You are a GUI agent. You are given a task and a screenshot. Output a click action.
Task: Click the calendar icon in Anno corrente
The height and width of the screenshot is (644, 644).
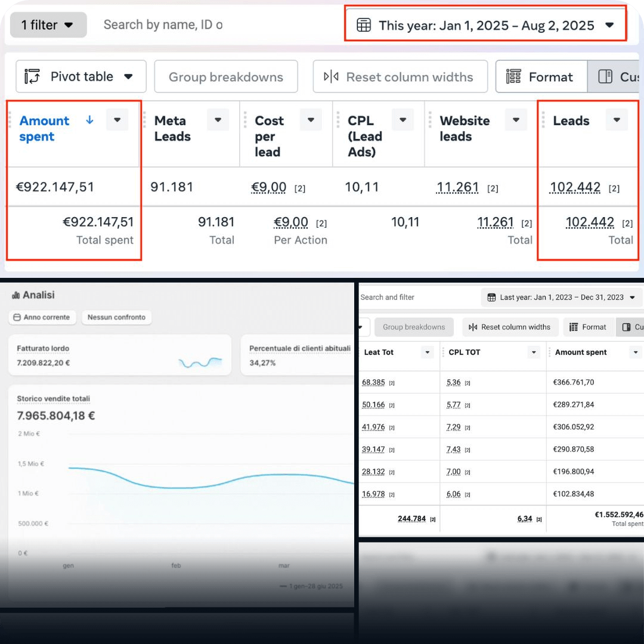point(17,317)
